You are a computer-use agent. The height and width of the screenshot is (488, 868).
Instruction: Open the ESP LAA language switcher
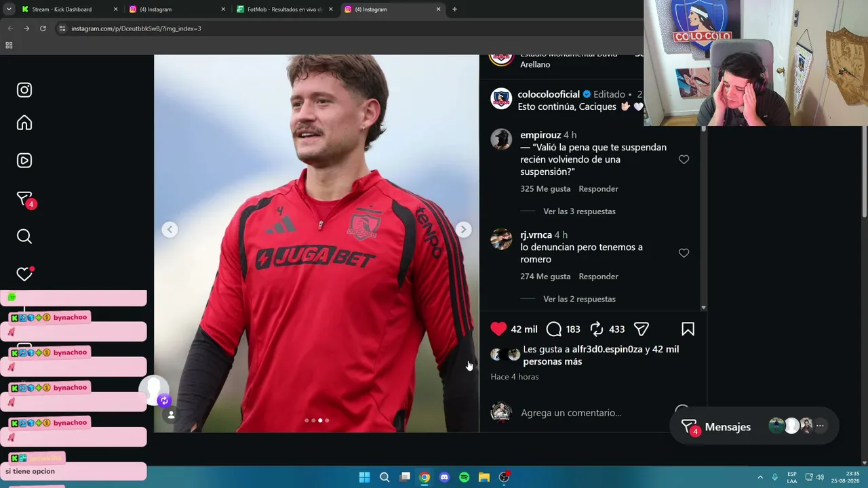[x=792, y=477]
